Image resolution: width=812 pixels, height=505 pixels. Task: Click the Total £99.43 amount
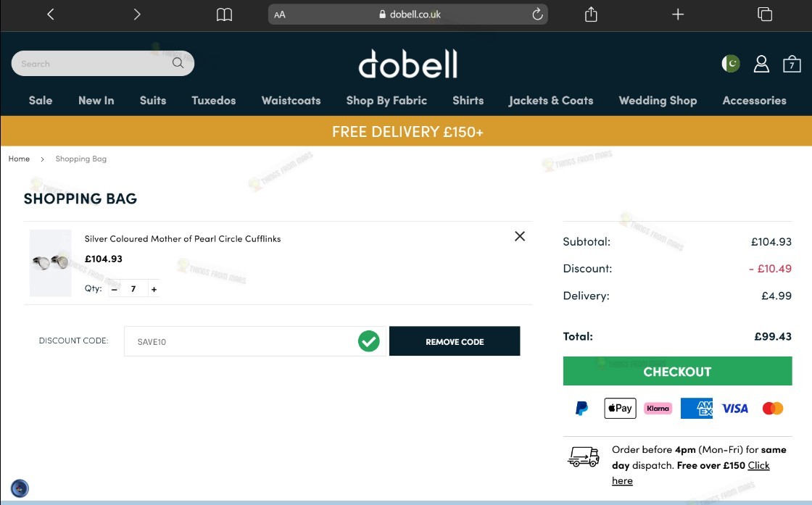point(773,336)
